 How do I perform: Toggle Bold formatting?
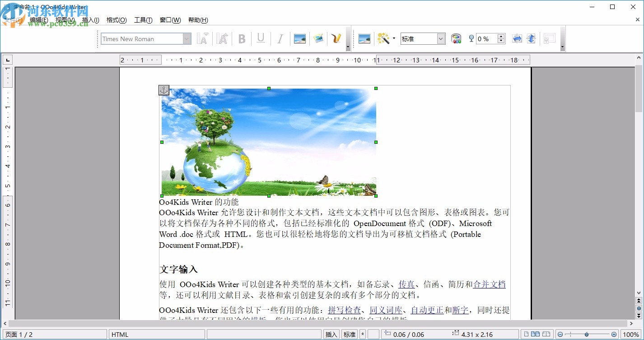coord(242,39)
